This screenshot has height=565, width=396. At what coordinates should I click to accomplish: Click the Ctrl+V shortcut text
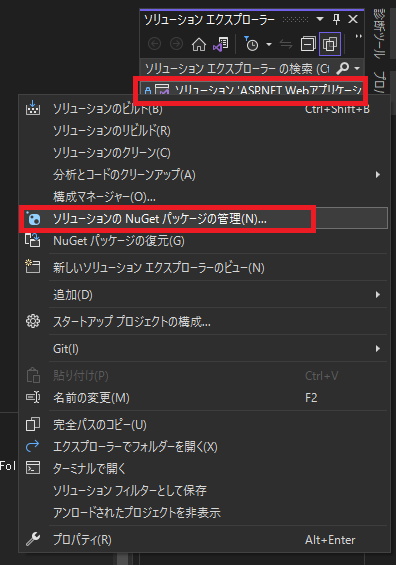click(x=321, y=376)
